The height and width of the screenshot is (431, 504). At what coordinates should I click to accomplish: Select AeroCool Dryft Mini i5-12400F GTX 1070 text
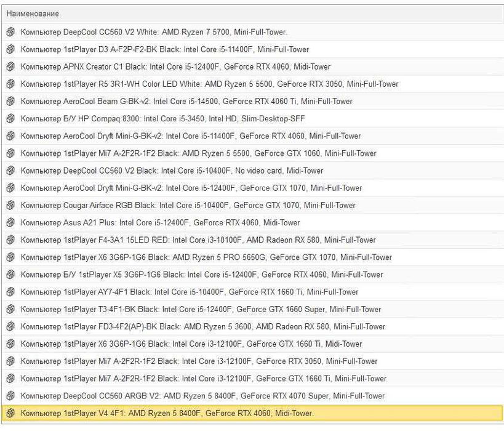191,188
